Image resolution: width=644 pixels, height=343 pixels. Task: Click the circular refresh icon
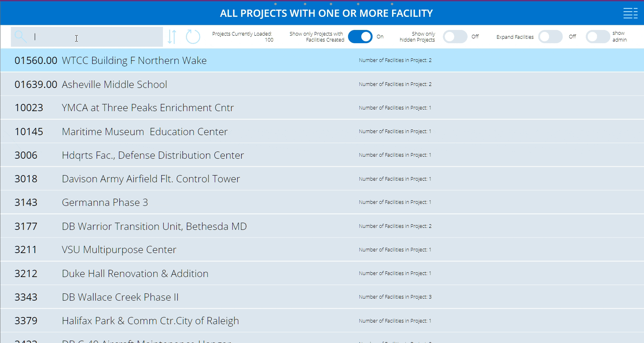[x=193, y=37]
